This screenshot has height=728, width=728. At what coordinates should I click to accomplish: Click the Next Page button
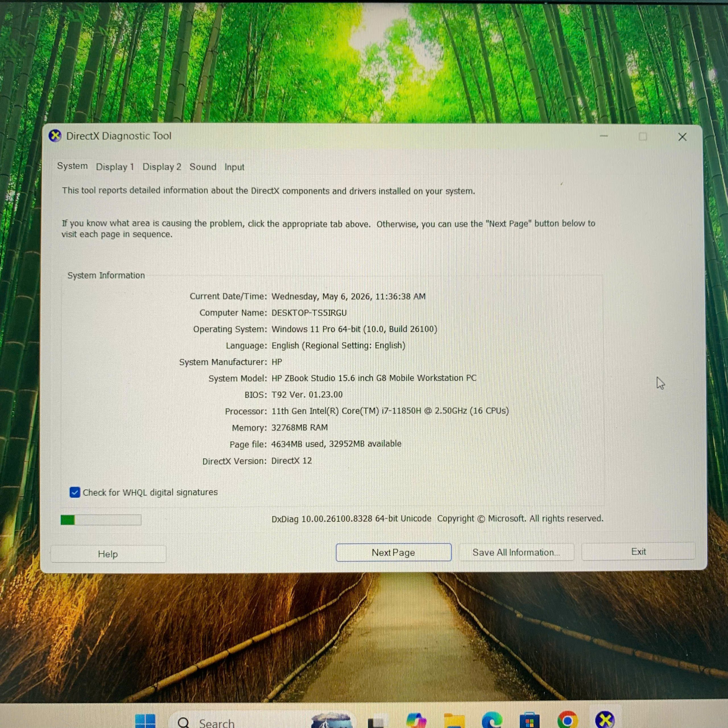point(393,553)
